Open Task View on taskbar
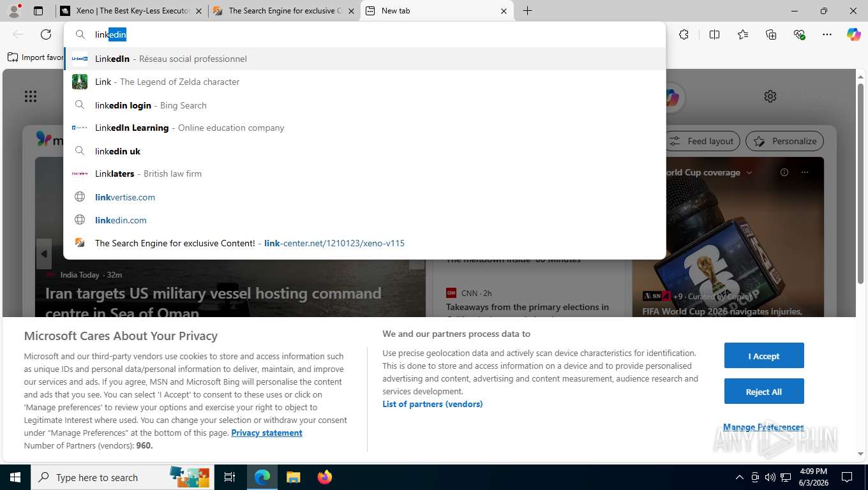868x490 pixels. pyautogui.click(x=230, y=477)
